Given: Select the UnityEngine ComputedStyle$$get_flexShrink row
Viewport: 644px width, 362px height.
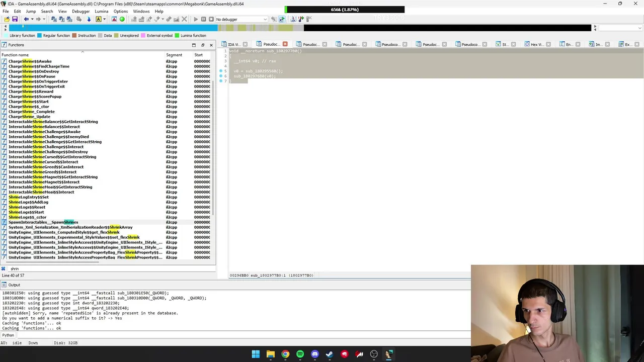Looking at the screenshot, I should coord(106,232).
